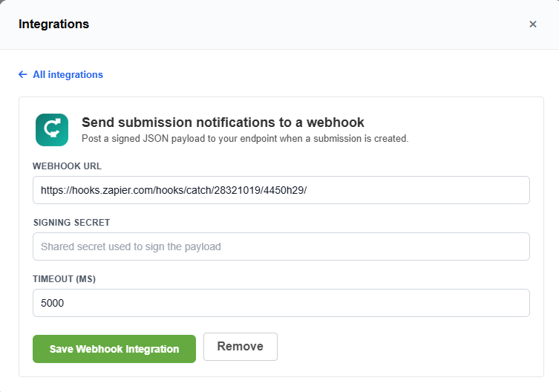The image size is (559, 392).
Task: Click the word webhook in the heading
Action: pyautogui.click(x=335, y=122)
